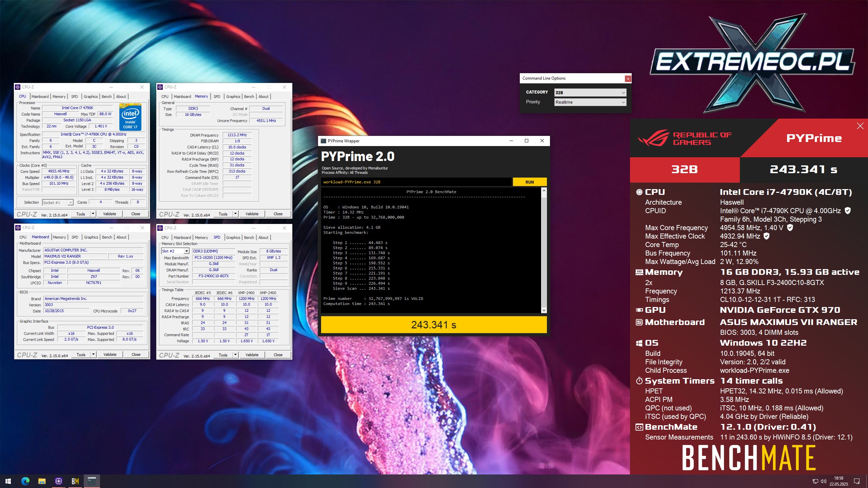Click the PYPrime console scrollbar up arrow
Image resolution: width=868 pixels, height=488 pixels.
coord(544,190)
